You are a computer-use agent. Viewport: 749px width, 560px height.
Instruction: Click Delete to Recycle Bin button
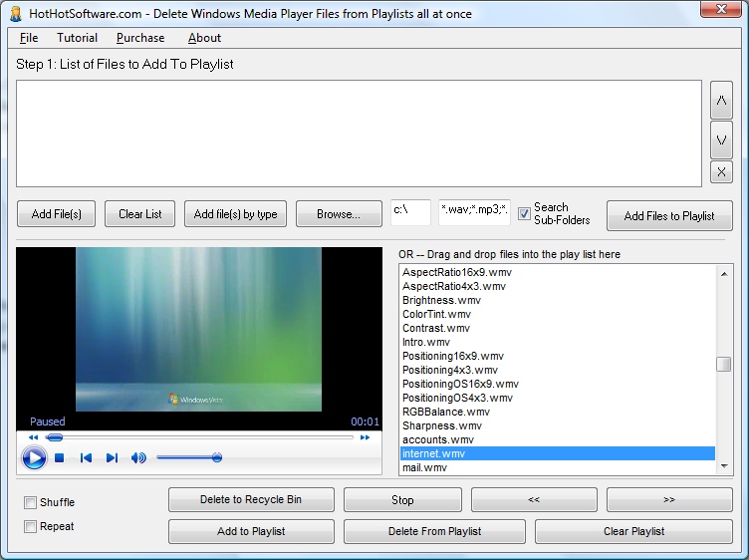251,499
